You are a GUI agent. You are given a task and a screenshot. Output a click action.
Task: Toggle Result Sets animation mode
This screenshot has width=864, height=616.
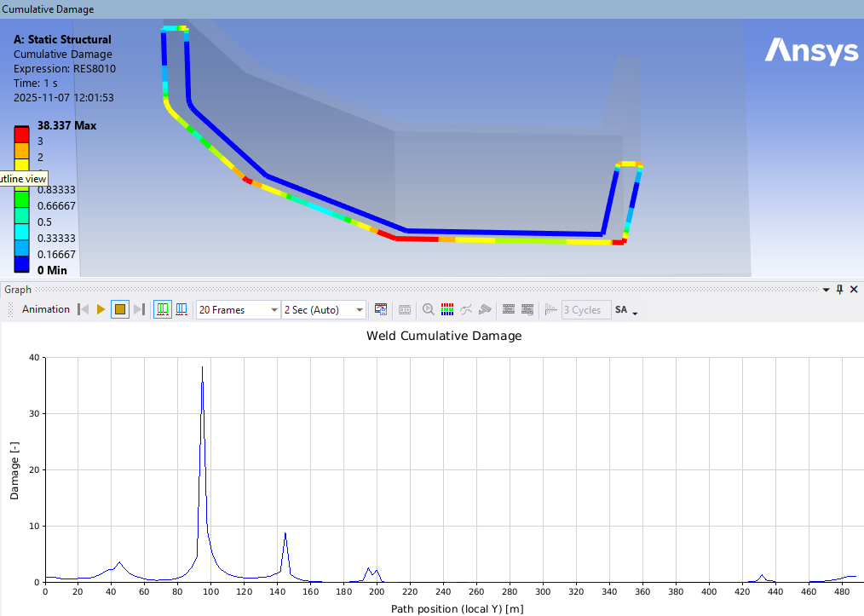(x=181, y=310)
